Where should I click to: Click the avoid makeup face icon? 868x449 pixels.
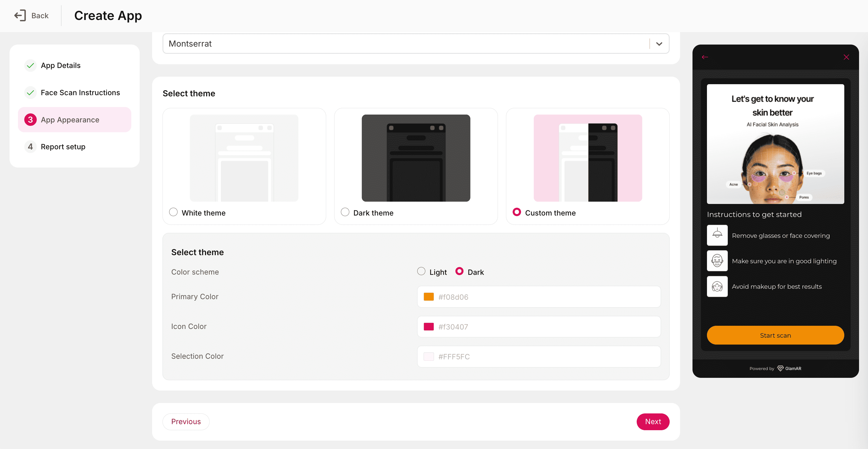(717, 286)
